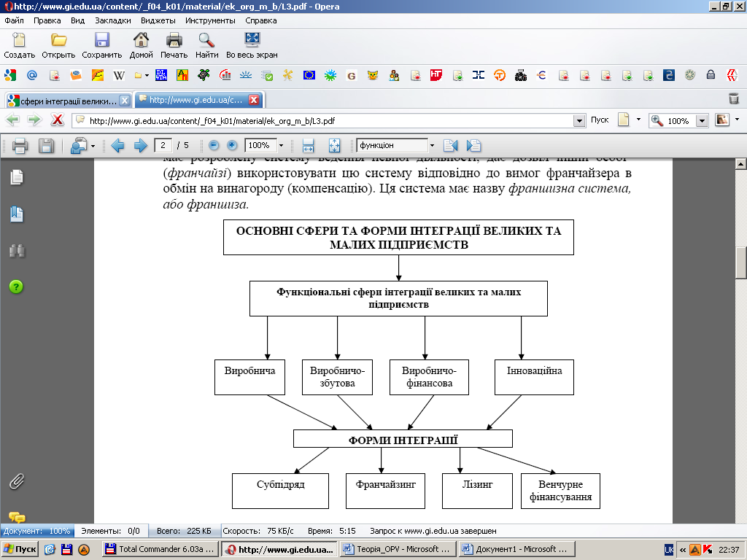The width and height of the screenshot is (747, 560).
Task: Click the Открыть folder icon
Action: coord(58,40)
